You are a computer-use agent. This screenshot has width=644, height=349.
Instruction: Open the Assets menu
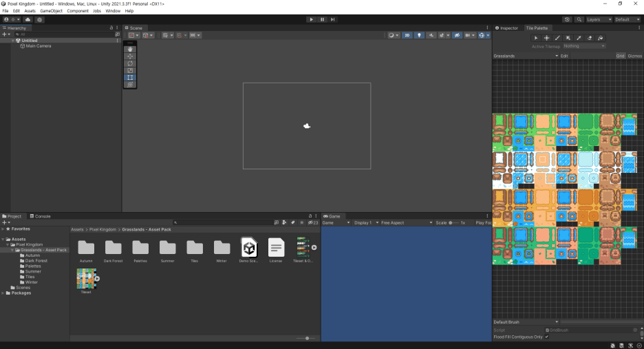(x=30, y=11)
